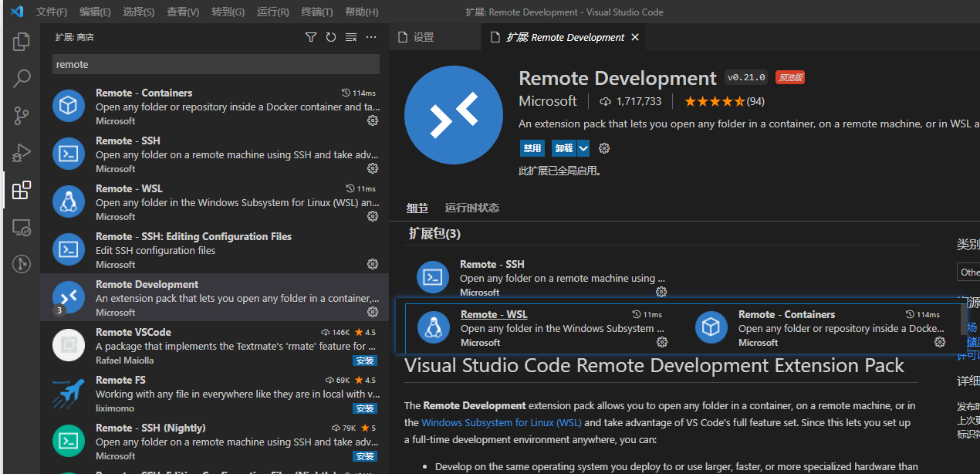Open the 帮助(H) menu
The width and height of the screenshot is (980, 474).
pos(361,12)
